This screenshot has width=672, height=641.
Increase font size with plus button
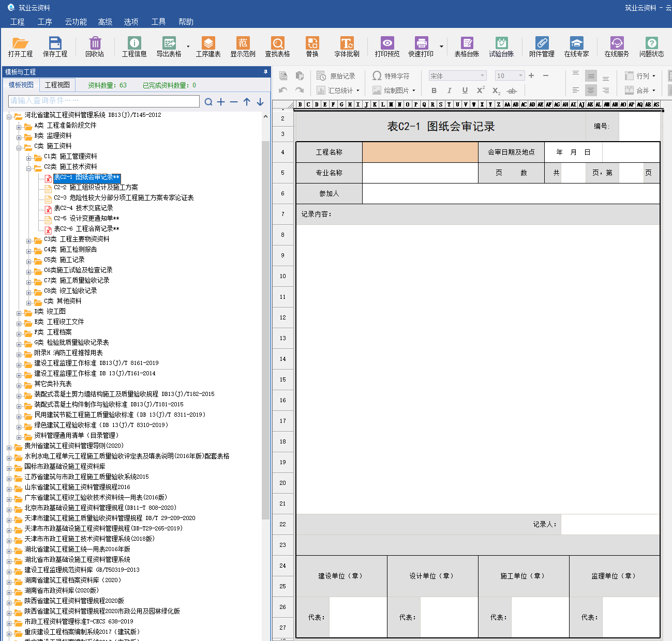531,75
